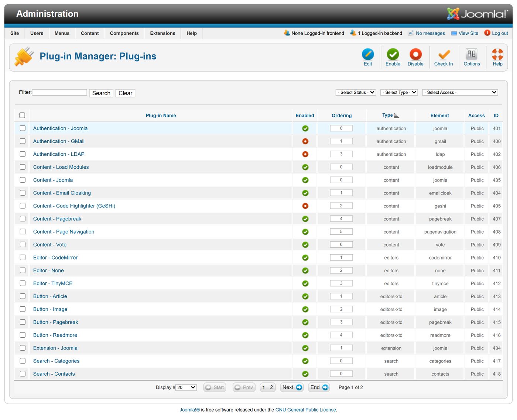This screenshot has width=517, height=420.
Task: Toggle enabled status for Authentication - Joomla
Action: (305, 128)
